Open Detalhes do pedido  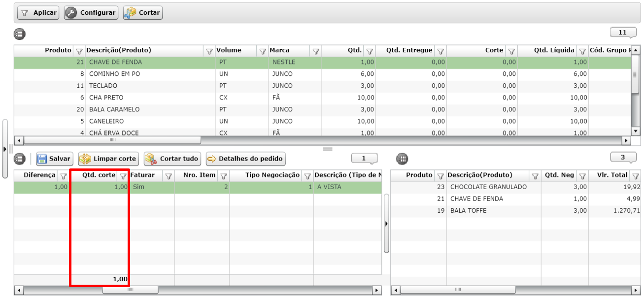click(x=245, y=159)
